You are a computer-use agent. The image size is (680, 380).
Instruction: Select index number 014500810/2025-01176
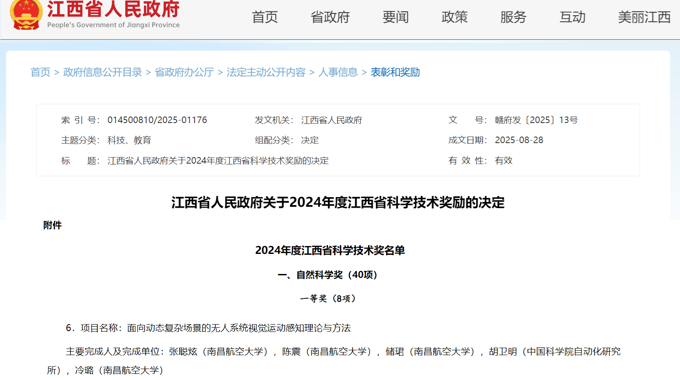[157, 120]
